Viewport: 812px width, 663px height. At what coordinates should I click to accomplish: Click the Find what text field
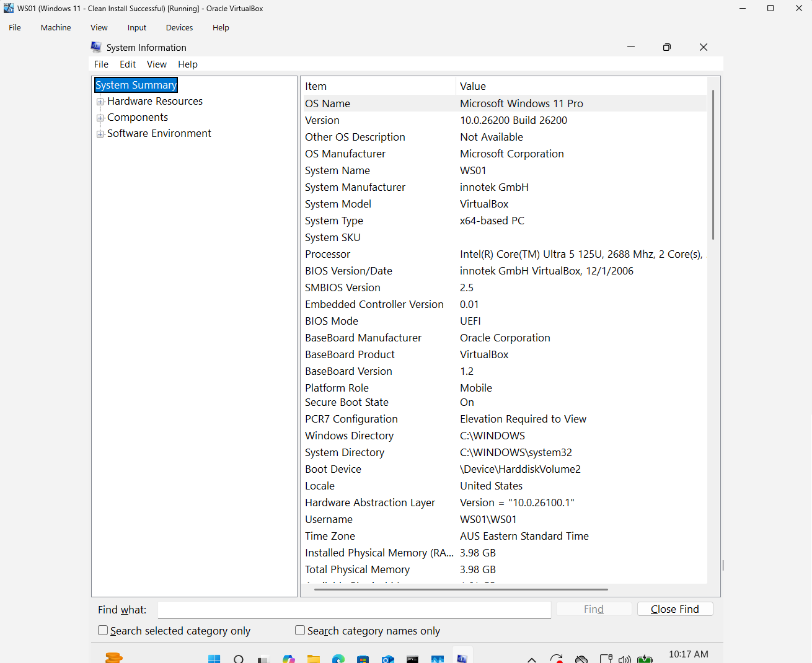pos(354,610)
